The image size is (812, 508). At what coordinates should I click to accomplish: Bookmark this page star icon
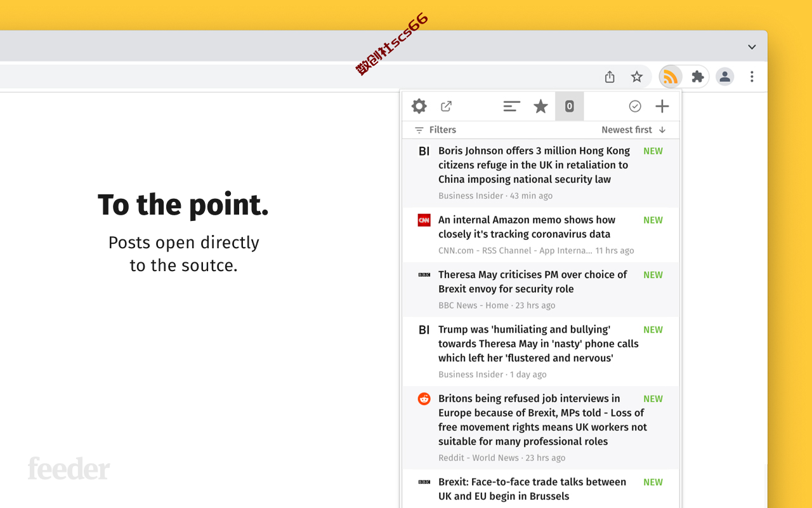(637, 77)
